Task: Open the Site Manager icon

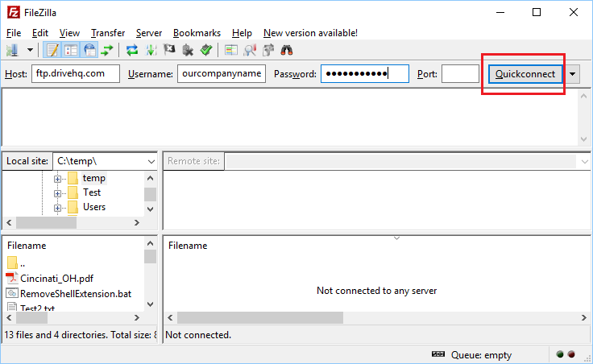Action: (x=13, y=50)
